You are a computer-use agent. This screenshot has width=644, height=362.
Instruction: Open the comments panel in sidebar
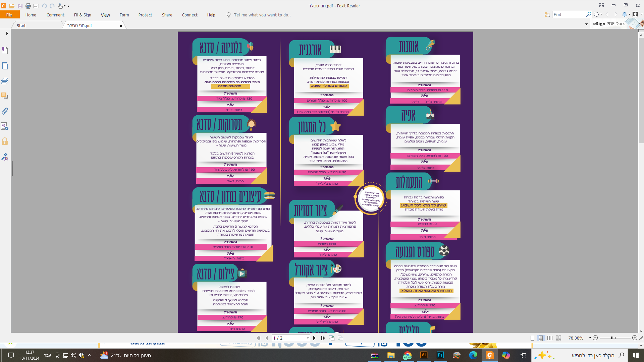coord(5,96)
